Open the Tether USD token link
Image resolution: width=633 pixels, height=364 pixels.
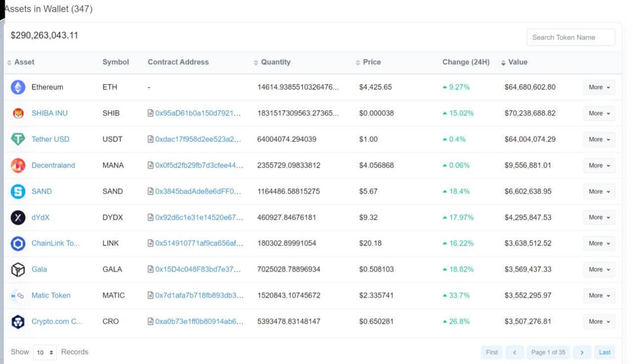[x=50, y=139]
